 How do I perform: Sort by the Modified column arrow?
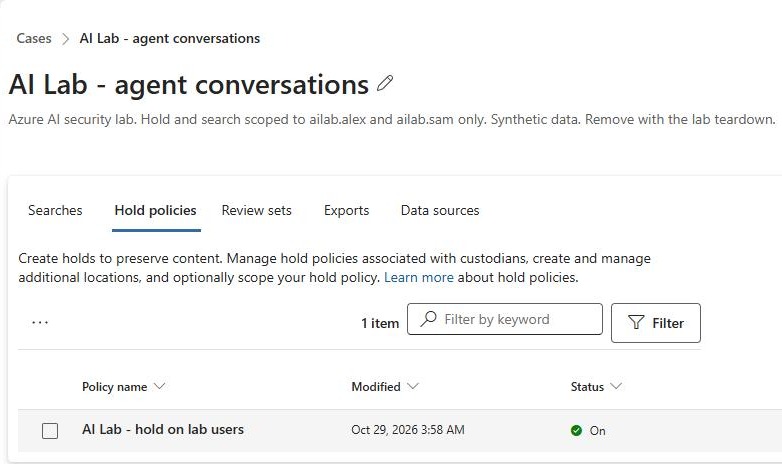point(413,386)
